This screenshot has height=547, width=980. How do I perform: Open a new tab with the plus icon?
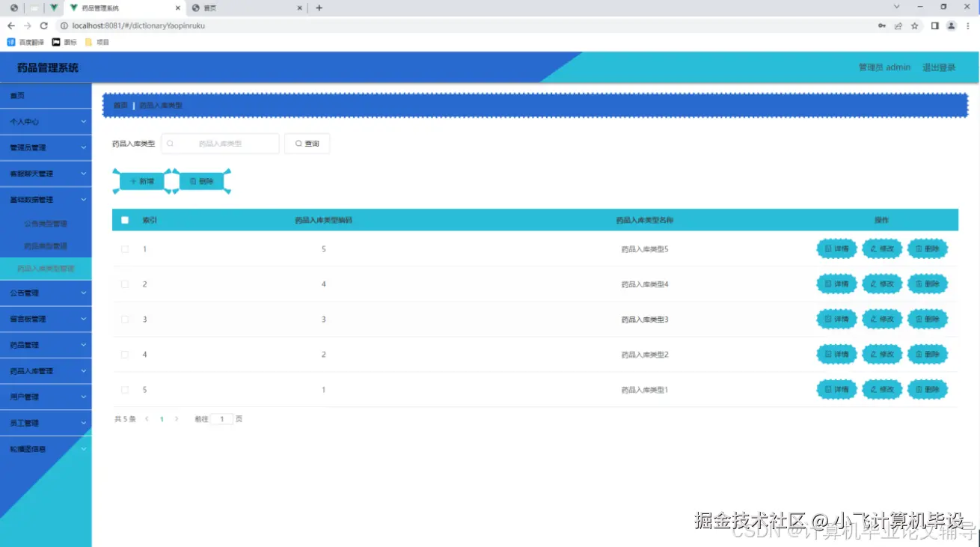(x=319, y=7)
